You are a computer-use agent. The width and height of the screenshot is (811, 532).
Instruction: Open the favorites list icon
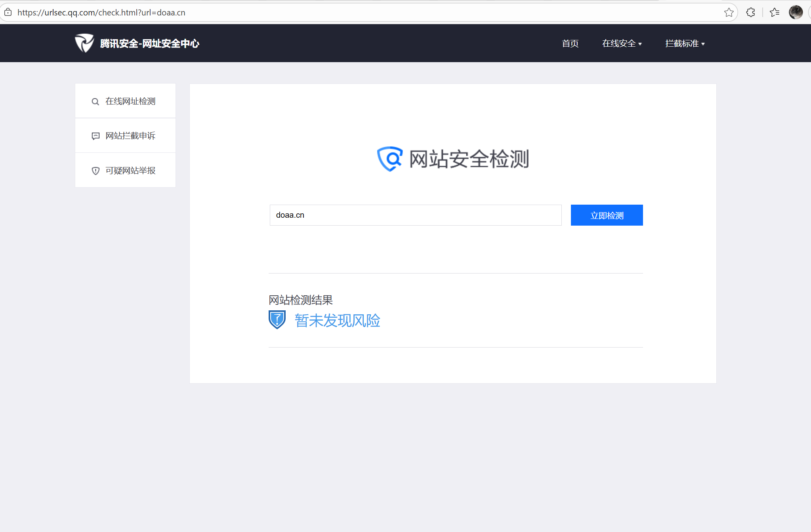pos(775,13)
